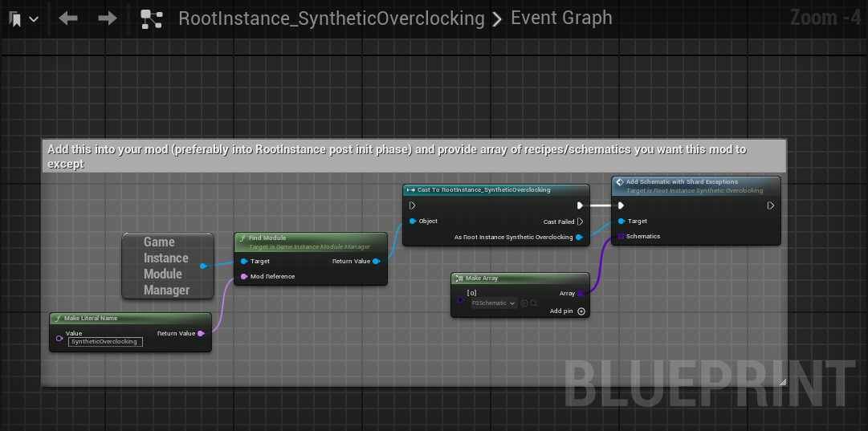The height and width of the screenshot is (431, 868).
Task: Select the Make Literal Name node title
Action: click(90, 318)
